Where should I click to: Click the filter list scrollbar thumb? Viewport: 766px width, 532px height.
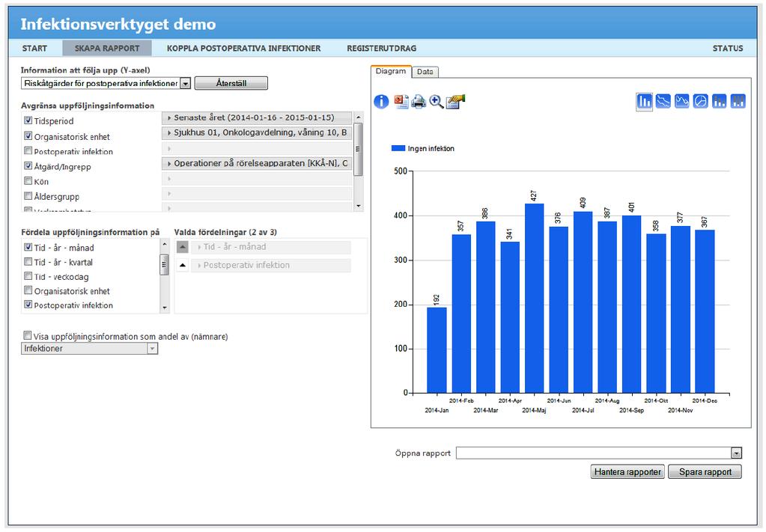[x=358, y=150]
